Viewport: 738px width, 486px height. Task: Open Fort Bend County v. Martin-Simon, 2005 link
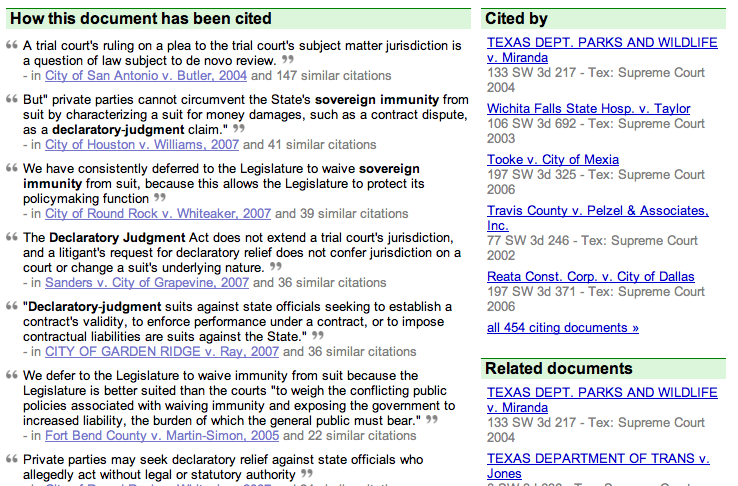[162, 436]
